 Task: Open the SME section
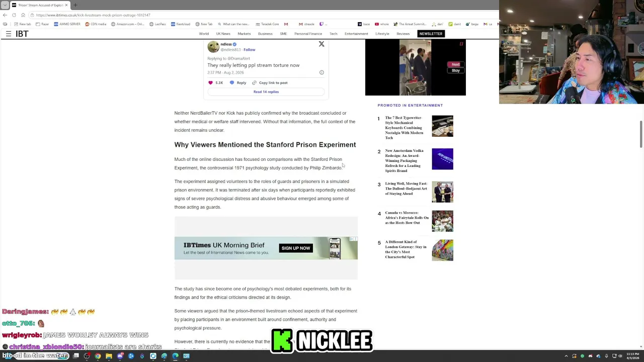coord(283,34)
